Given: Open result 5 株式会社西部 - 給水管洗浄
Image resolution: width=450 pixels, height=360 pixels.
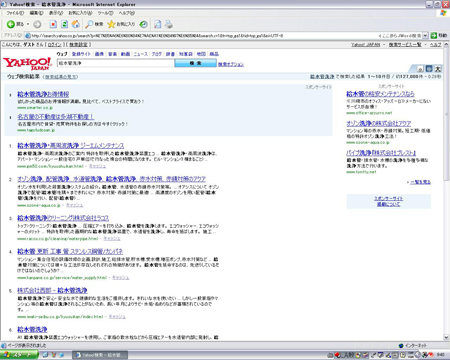Looking at the screenshot, I should pyautogui.click(x=52, y=290).
